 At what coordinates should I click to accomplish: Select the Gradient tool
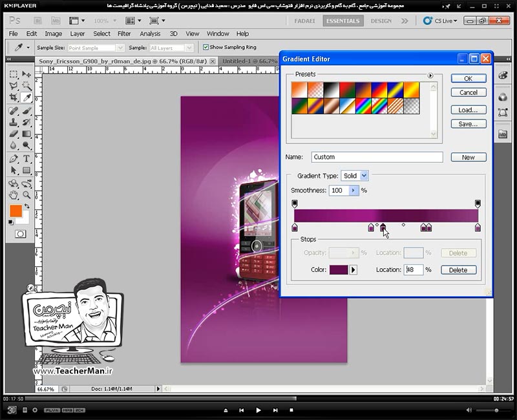point(26,134)
